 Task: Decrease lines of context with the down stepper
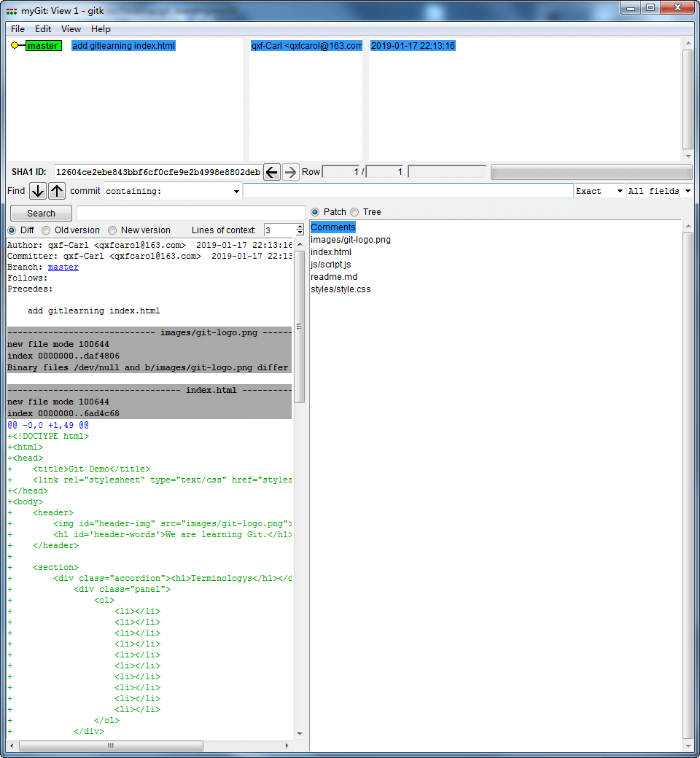point(300,233)
